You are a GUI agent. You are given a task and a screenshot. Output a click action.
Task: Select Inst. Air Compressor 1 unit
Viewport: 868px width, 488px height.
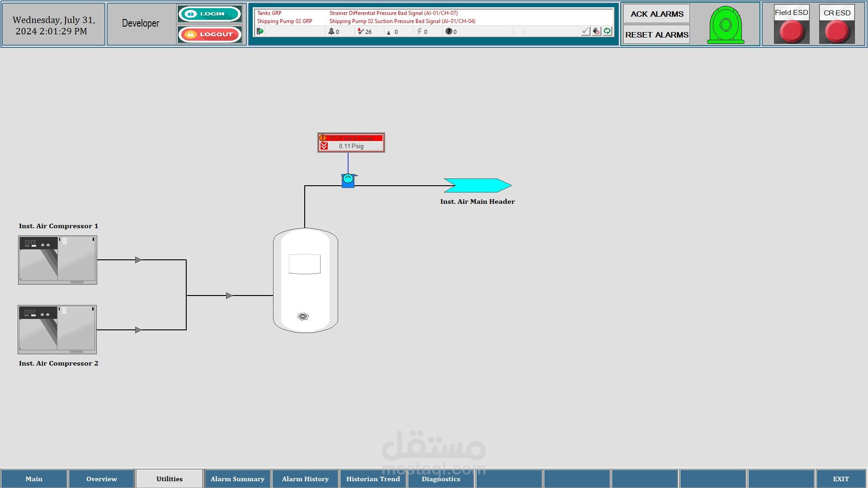[x=57, y=260]
